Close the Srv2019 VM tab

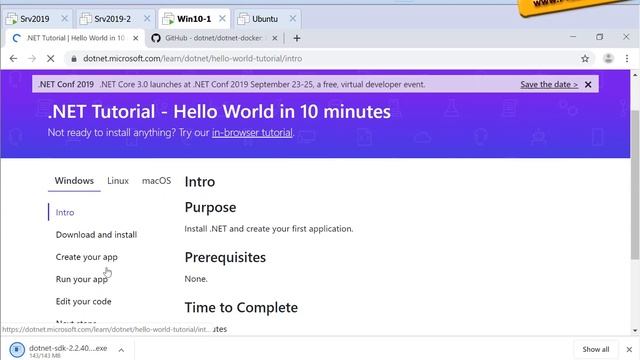point(64,19)
